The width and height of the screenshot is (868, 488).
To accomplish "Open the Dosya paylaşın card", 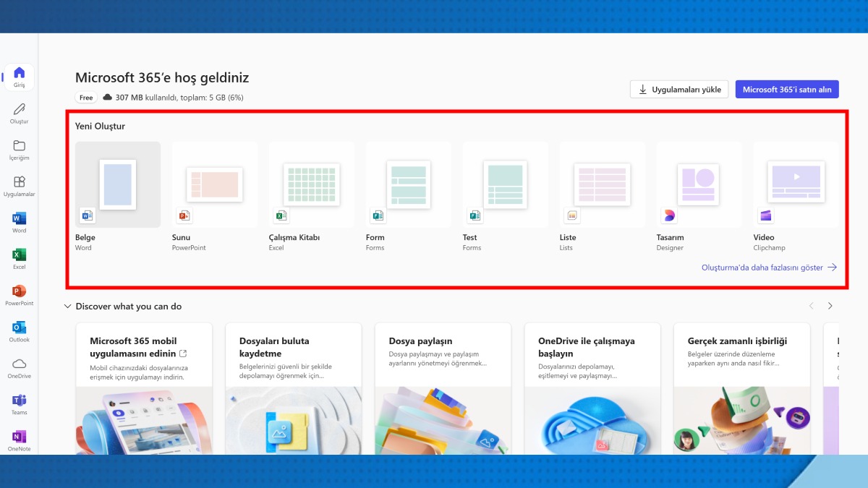I will (443, 388).
